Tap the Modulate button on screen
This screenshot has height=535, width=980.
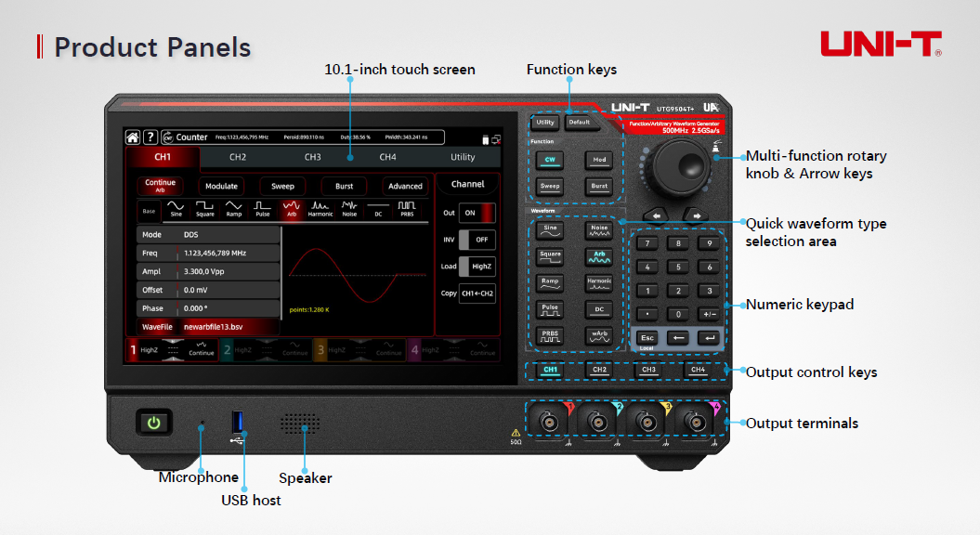pos(221,187)
